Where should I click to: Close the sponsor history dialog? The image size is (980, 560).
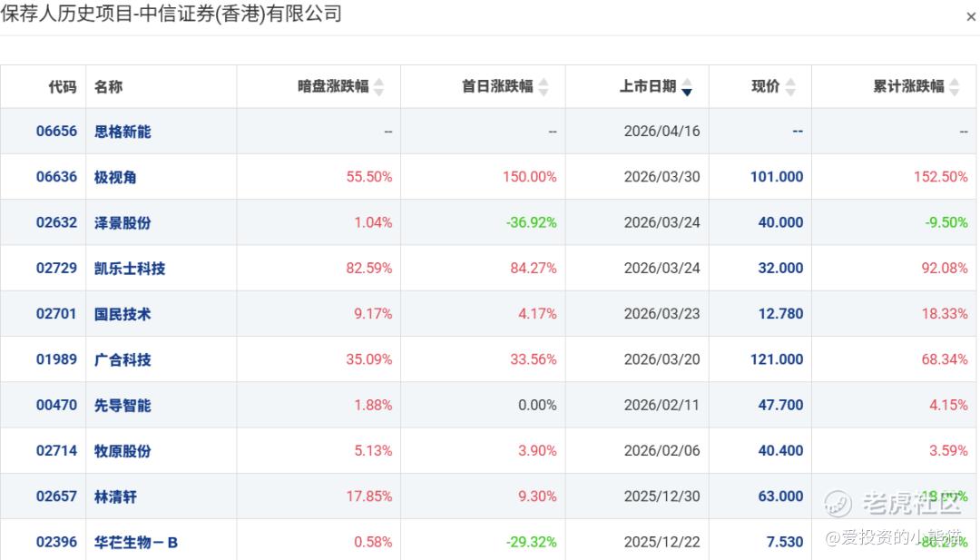(971, 17)
